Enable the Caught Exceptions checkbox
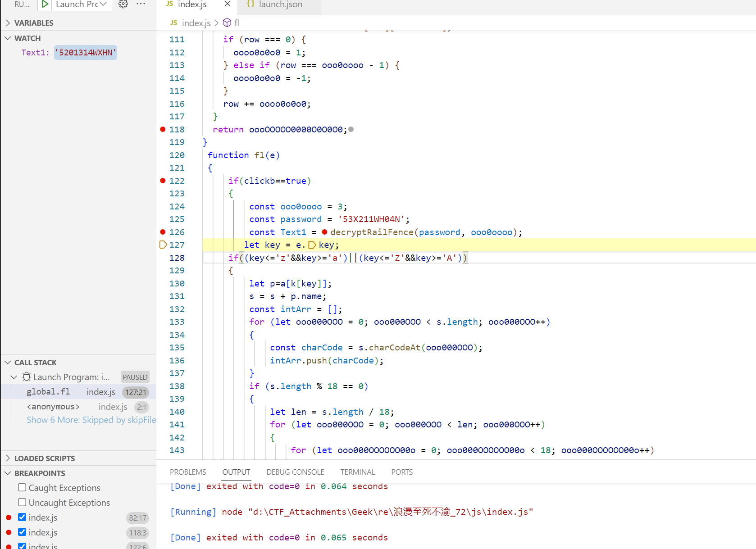The height and width of the screenshot is (549, 756). tap(22, 487)
